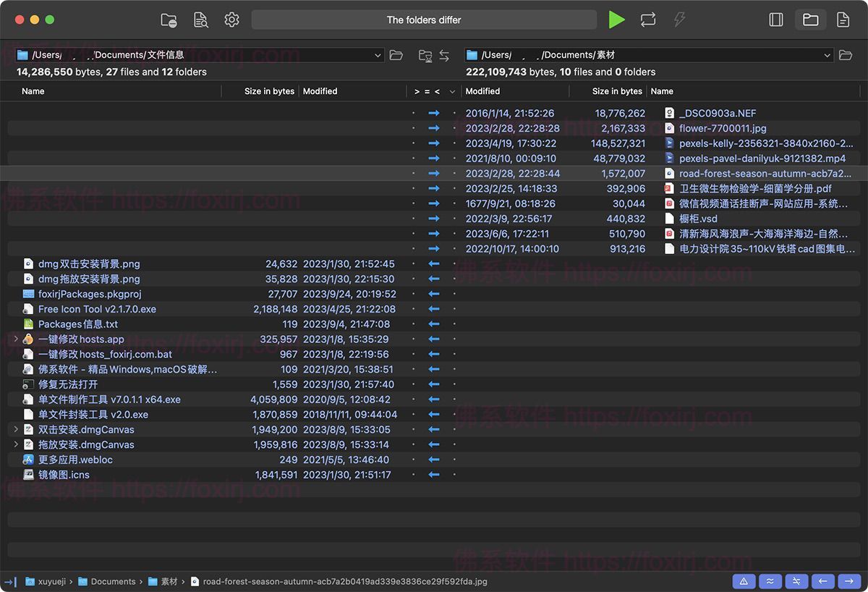Toggle the approximately-equal files filter
Screen dimensions: 868x592
click(770, 581)
